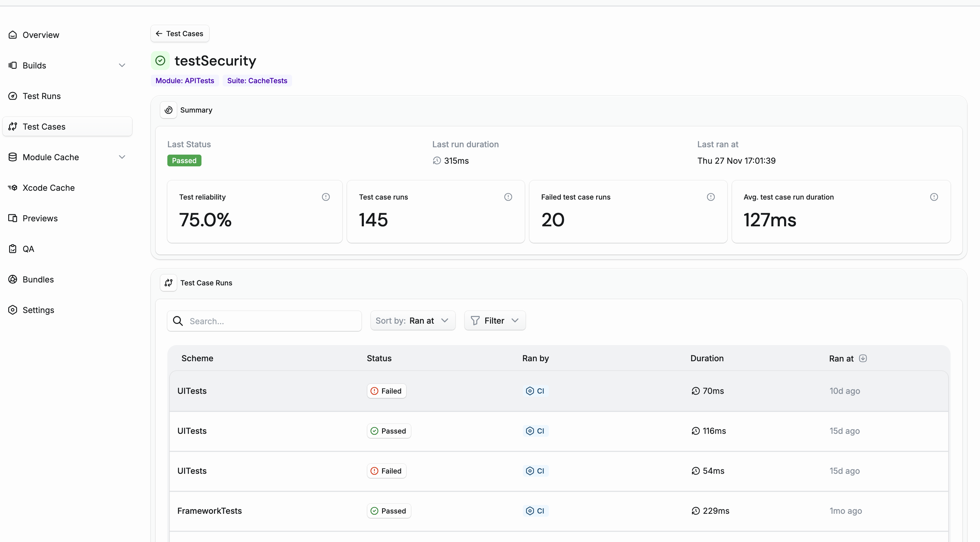Click the search magnifier icon
The height and width of the screenshot is (542, 980).
coord(178,321)
